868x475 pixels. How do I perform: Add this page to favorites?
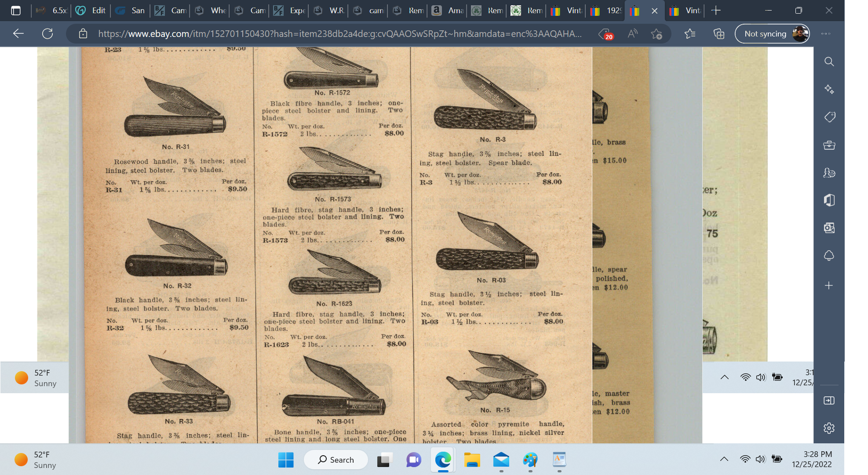click(x=656, y=33)
